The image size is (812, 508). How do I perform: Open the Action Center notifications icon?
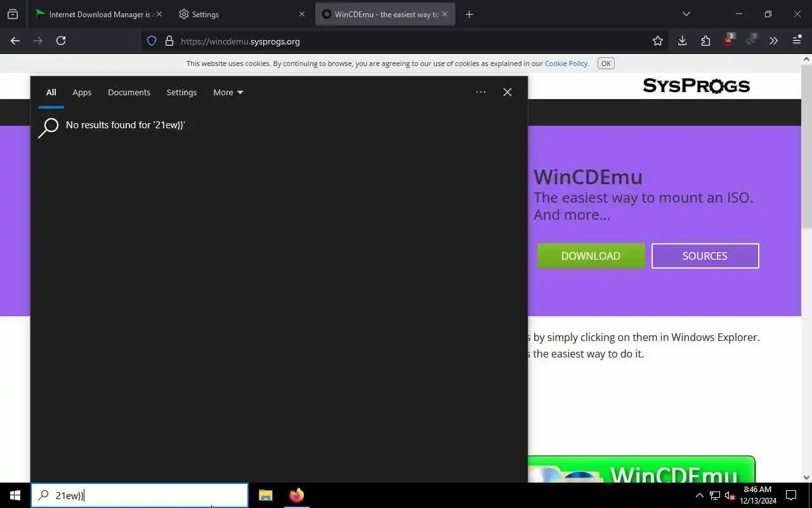tap(791, 495)
